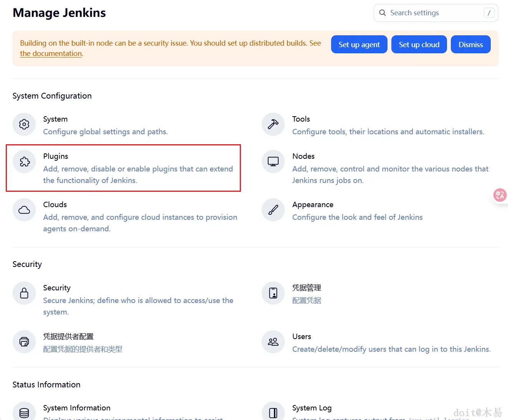Screen dimensions: 508x420
Task: Click the Plugins puzzle piece icon
Action: click(24, 161)
